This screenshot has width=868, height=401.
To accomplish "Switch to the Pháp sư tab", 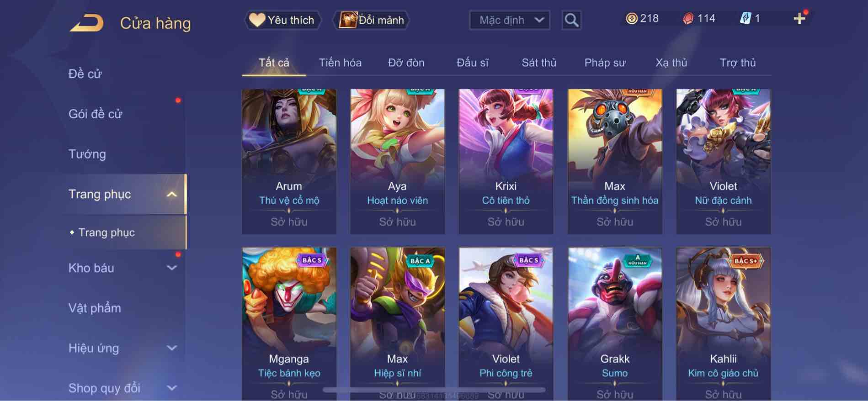I will click(605, 63).
